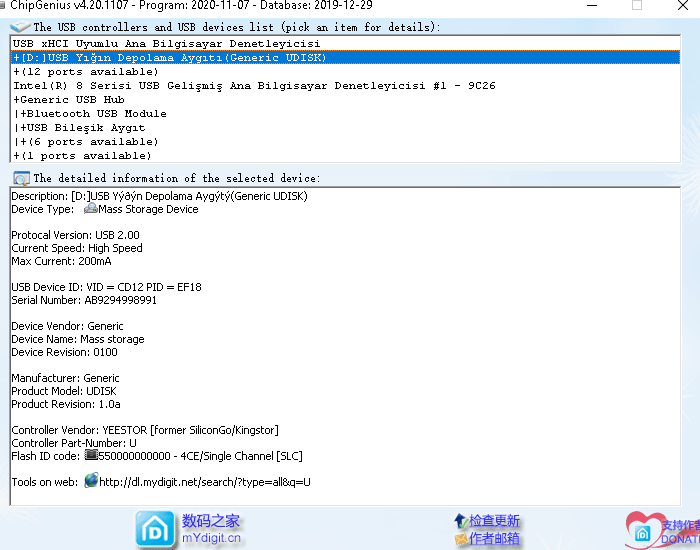Select the Bluetooth USB Module row
The image size is (700, 550).
[345, 113]
